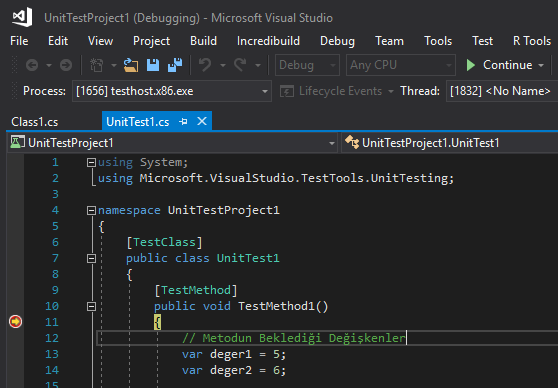
Task: Toggle the breakpoint on line 11
Action: pos(15,322)
